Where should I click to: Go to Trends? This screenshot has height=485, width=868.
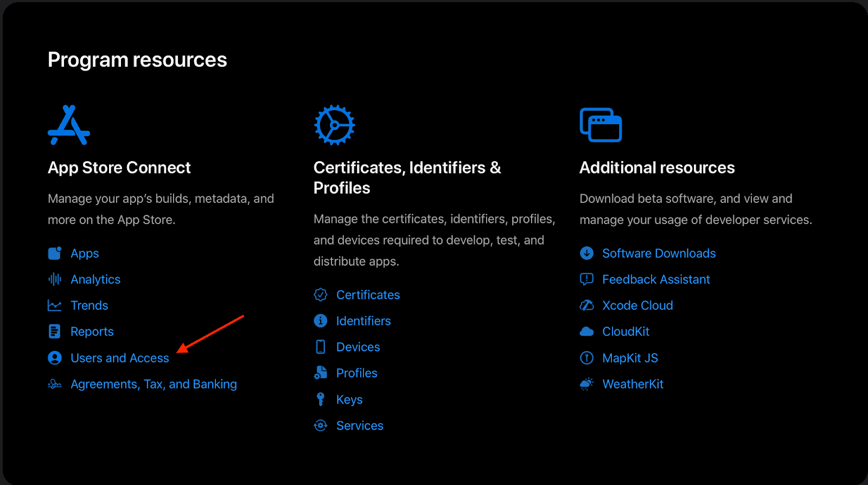click(90, 305)
